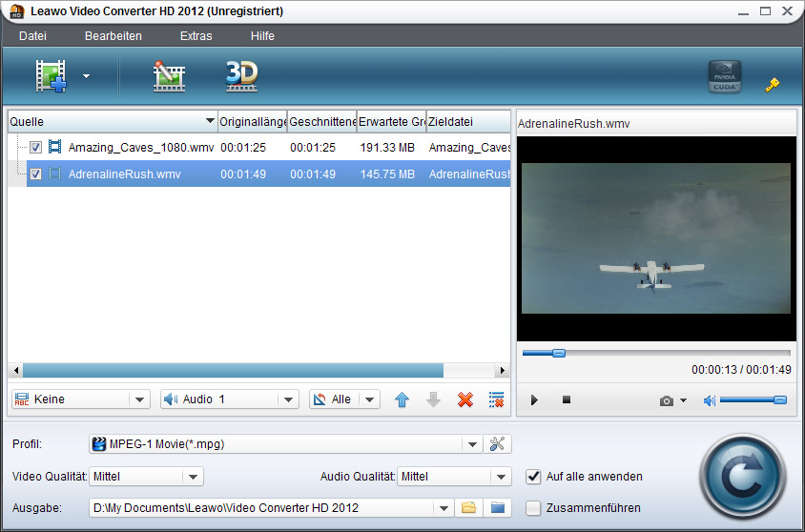Select the AdrenalineRush.wmv file name
Viewport: 805px width, 532px height.
(125, 174)
